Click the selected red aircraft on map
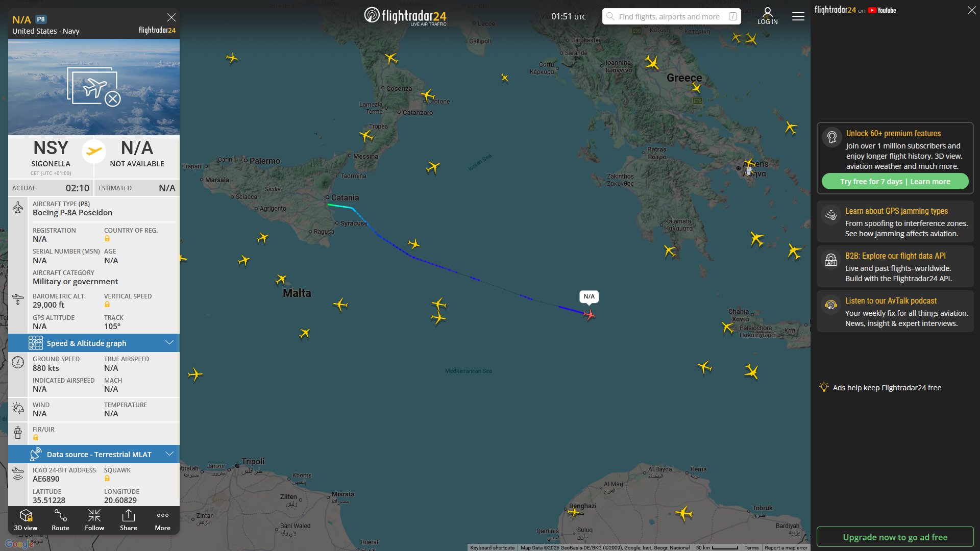Screen dimensions: 980x551 (590, 315)
